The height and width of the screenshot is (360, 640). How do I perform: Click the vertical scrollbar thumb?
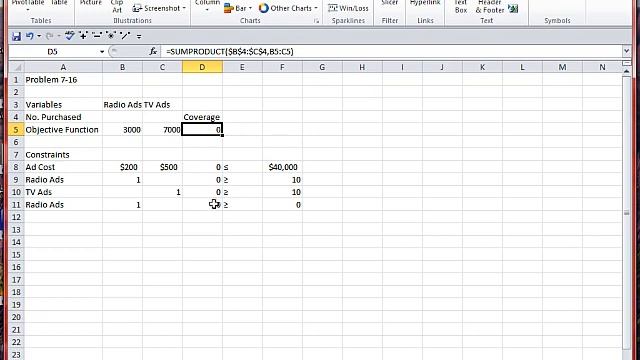pos(627,212)
